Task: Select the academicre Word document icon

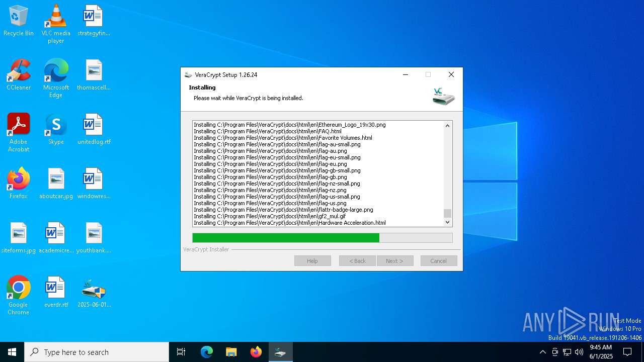Action: pyautogui.click(x=56, y=238)
